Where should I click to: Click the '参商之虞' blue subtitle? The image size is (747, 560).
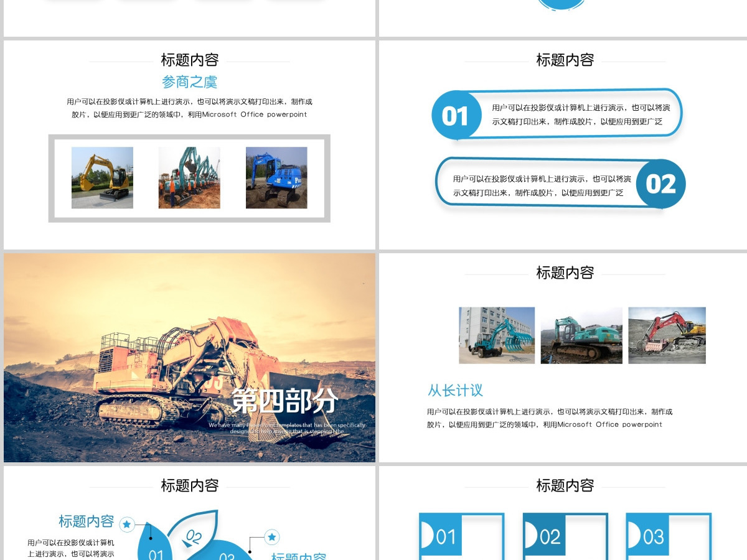click(x=189, y=82)
